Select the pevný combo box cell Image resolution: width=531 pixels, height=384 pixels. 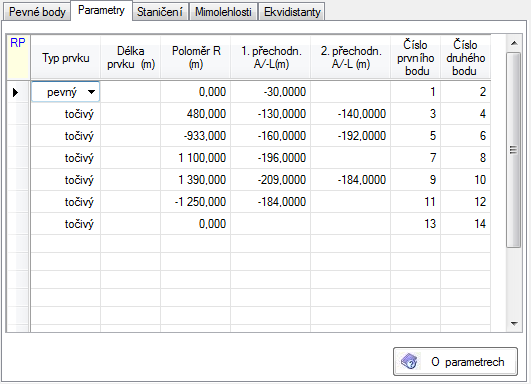point(65,92)
